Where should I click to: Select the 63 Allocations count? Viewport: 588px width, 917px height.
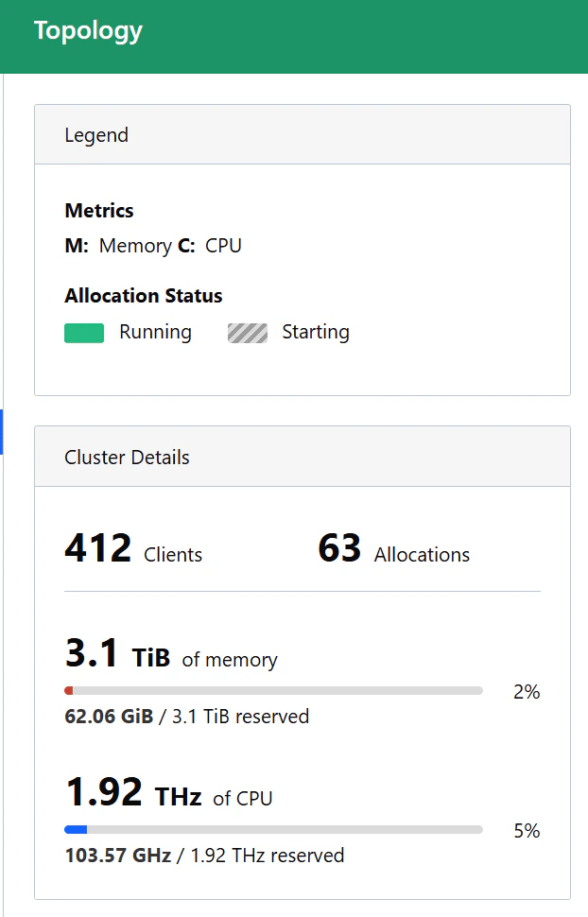(394, 548)
